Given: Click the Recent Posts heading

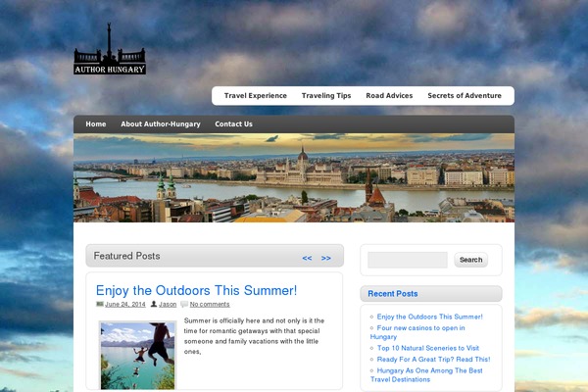Looking at the screenshot, I should tap(393, 294).
